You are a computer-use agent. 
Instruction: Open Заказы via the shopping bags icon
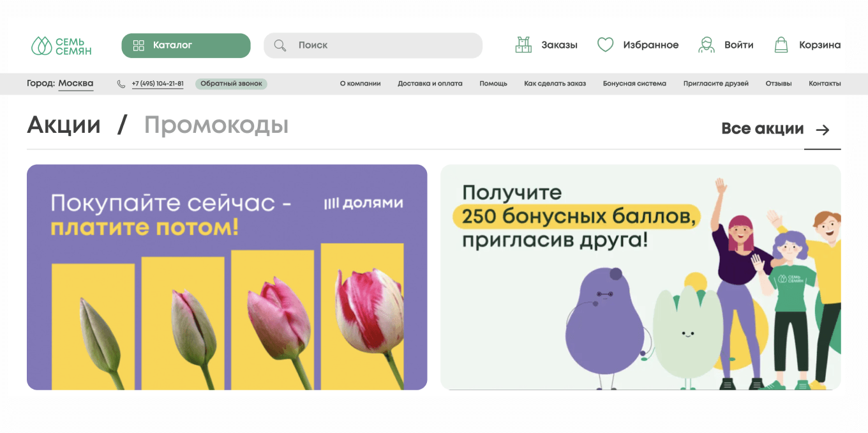click(x=523, y=45)
